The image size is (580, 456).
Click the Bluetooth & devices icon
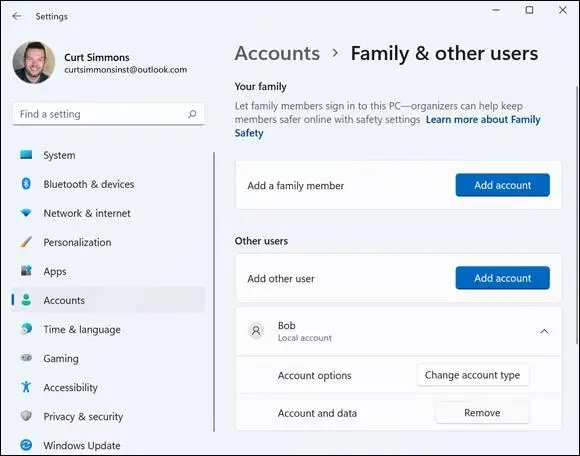pyautogui.click(x=26, y=183)
